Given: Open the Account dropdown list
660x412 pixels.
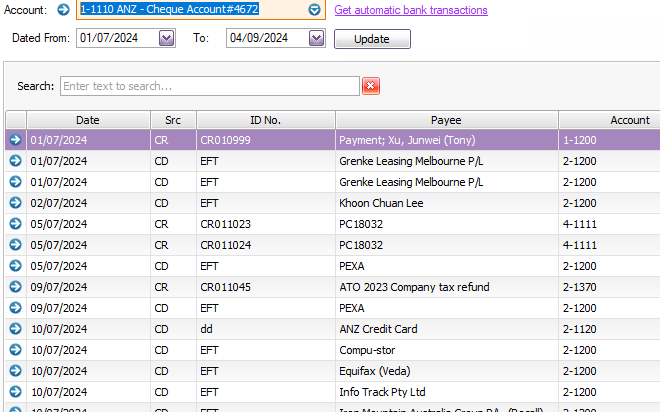Looking at the screenshot, I should point(314,10).
